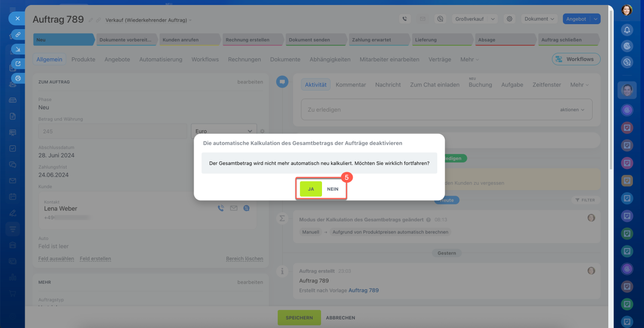Select the Zeitfenster tab
The height and width of the screenshot is (328, 644).
546,85
